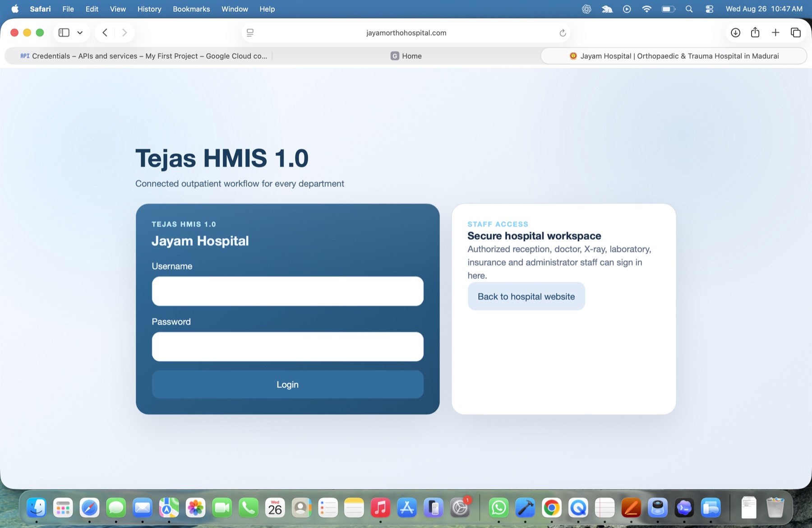Click the date and time in menu bar

pyautogui.click(x=764, y=9)
